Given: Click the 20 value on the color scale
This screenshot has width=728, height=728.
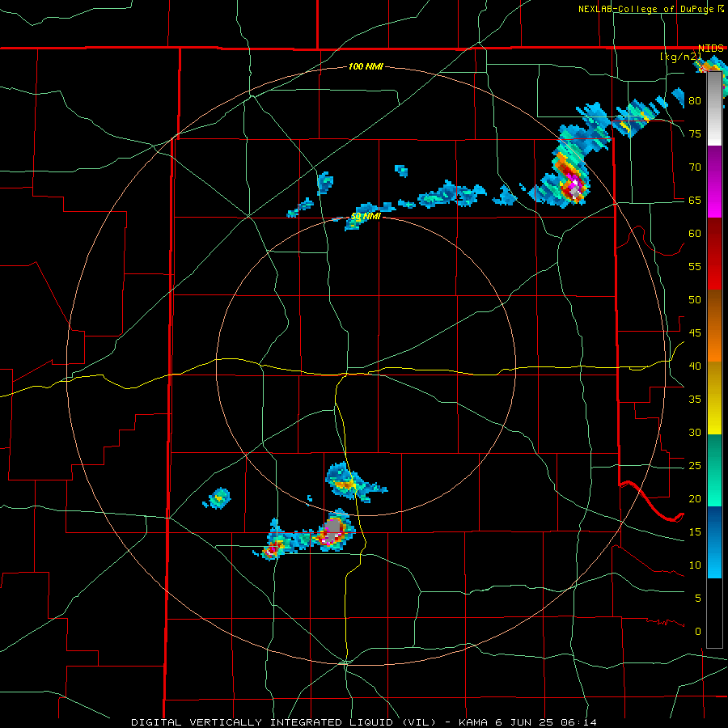Looking at the screenshot, I should click(695, 498).
